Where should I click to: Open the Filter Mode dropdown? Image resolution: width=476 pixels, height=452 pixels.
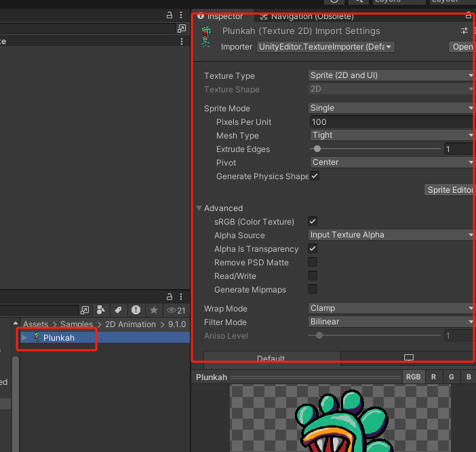[392, 322]
